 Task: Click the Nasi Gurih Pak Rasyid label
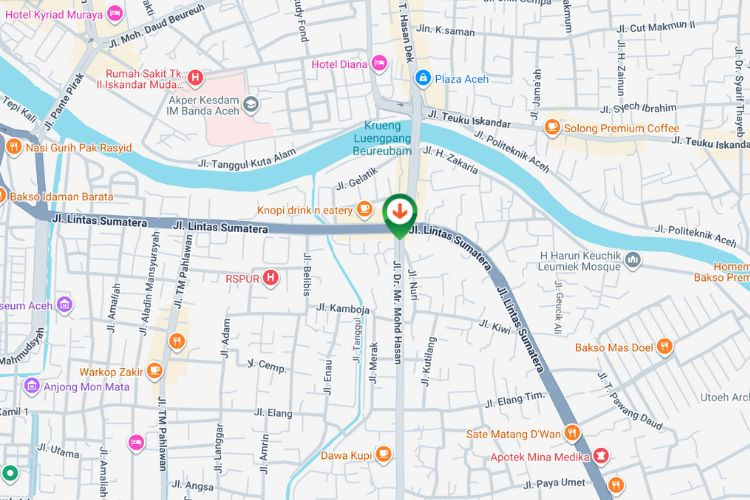click(x=78, y=148)
